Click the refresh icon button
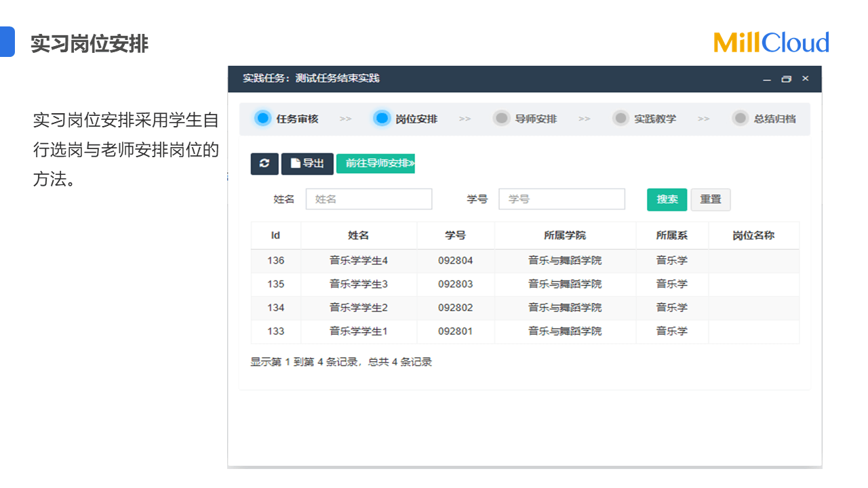The height and width of the screenshot is (488, 868). click(x=264, y=163)
